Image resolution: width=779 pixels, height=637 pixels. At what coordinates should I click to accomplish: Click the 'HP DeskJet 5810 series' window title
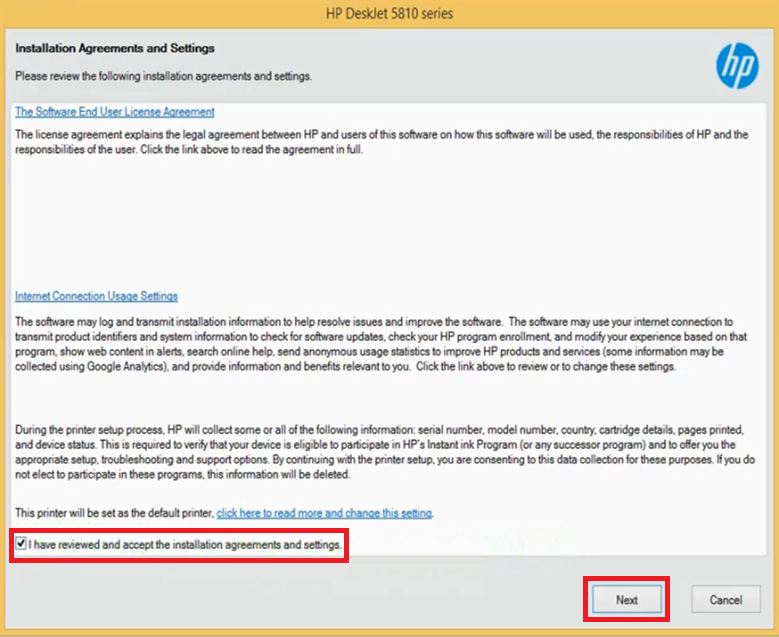[x=390, y=13]
